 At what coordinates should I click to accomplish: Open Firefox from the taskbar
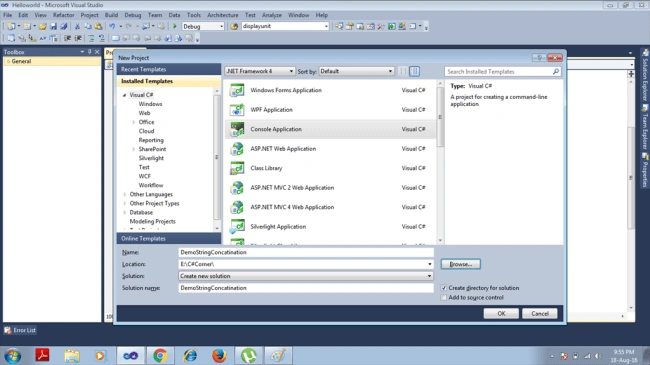219,355
